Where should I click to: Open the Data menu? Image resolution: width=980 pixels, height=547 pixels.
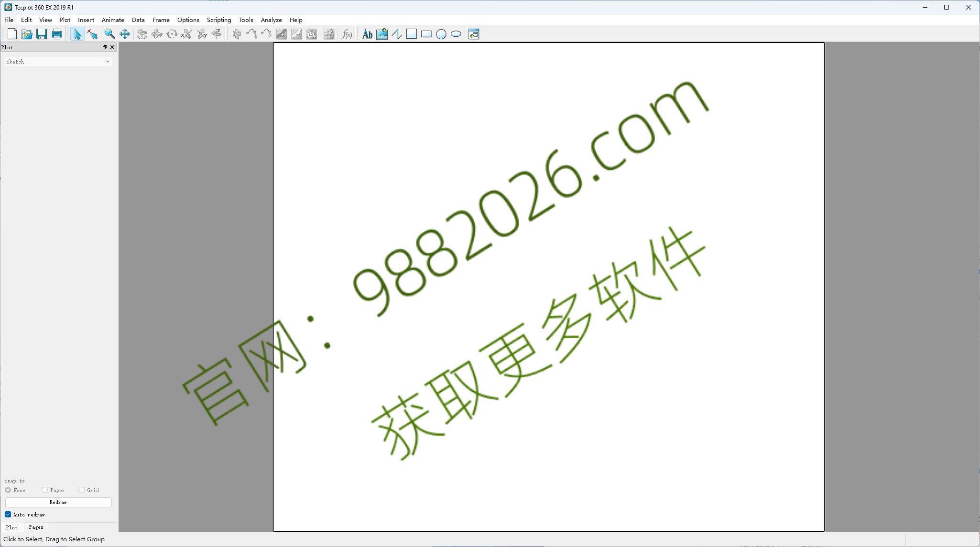pos(138,20)
